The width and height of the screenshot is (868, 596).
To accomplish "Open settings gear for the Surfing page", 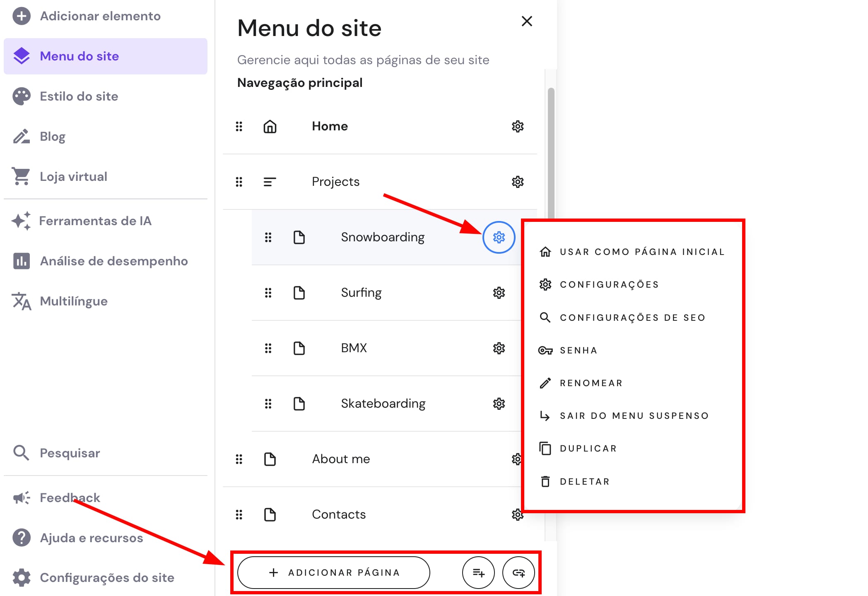I will [499, 292].
